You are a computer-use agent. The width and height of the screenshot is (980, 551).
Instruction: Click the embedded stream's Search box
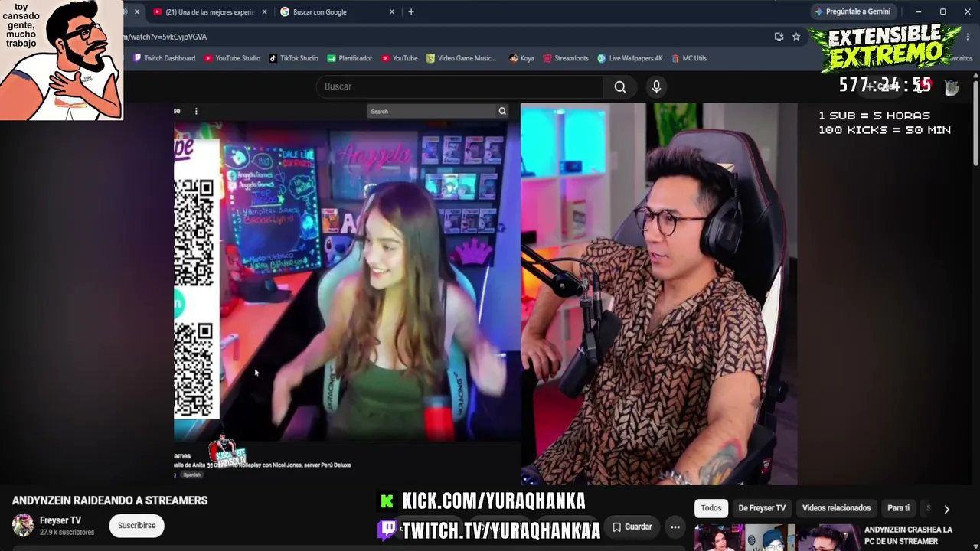pos(431,112)
